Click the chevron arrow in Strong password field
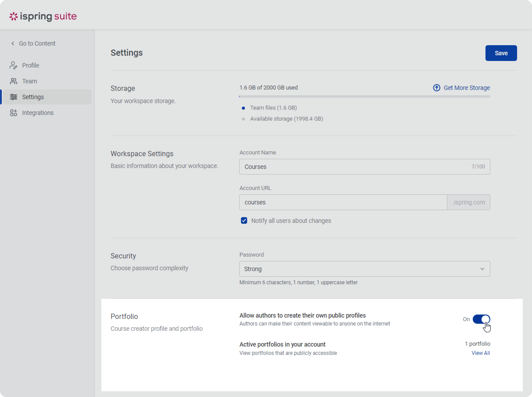This screenshot has width=532, height=397. click(x=482, y=269)
